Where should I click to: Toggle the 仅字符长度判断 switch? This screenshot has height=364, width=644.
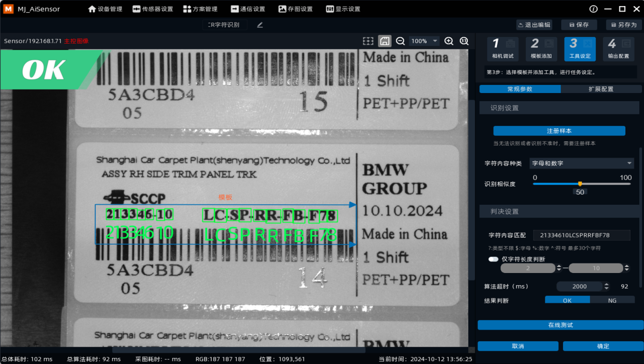[493, 259]
